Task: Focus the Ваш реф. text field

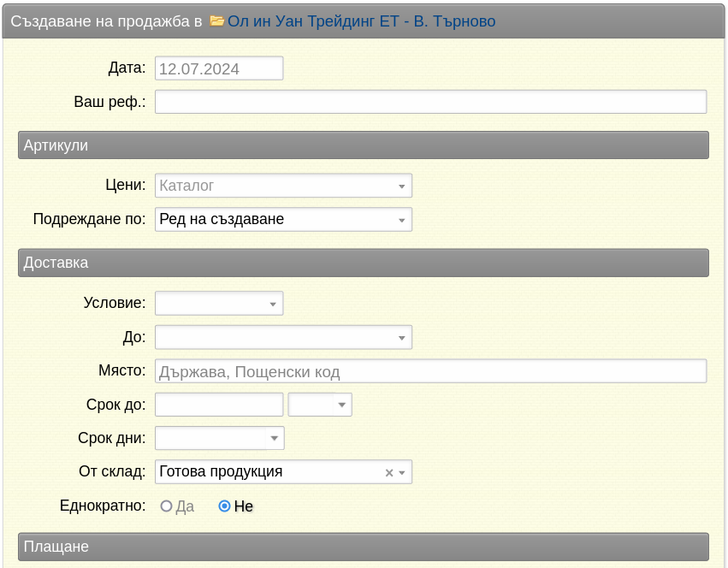Action: tap(431, 102)
